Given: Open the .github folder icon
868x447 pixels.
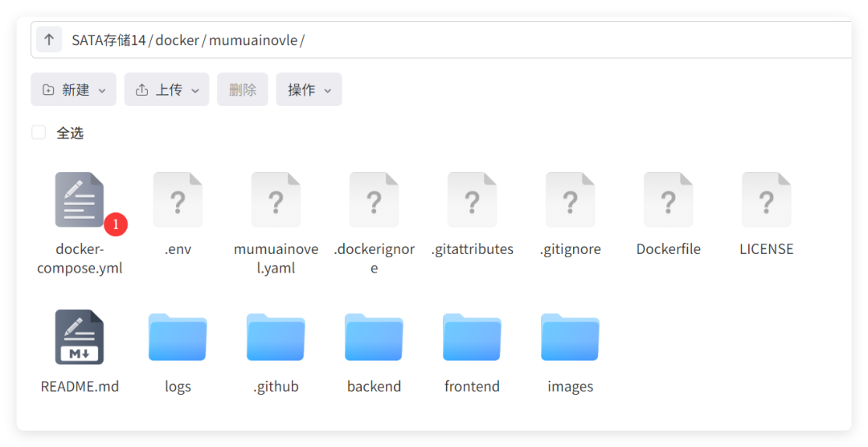Looking at the screenshot, I should (276, 338).
